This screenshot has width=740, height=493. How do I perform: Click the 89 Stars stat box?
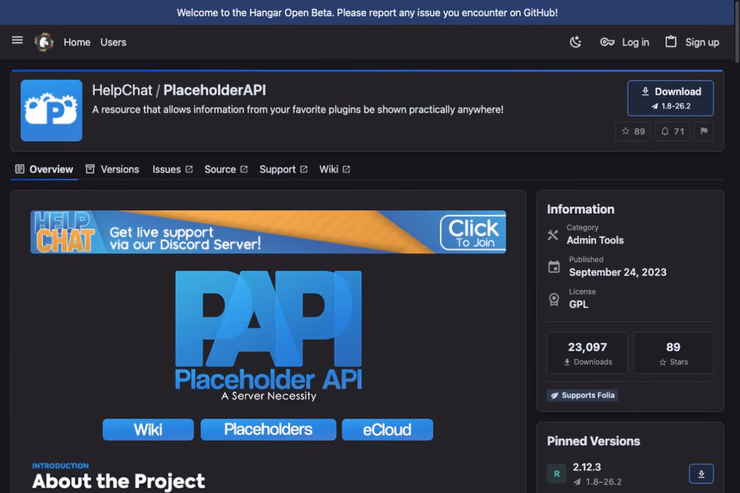tap(673, 353)
